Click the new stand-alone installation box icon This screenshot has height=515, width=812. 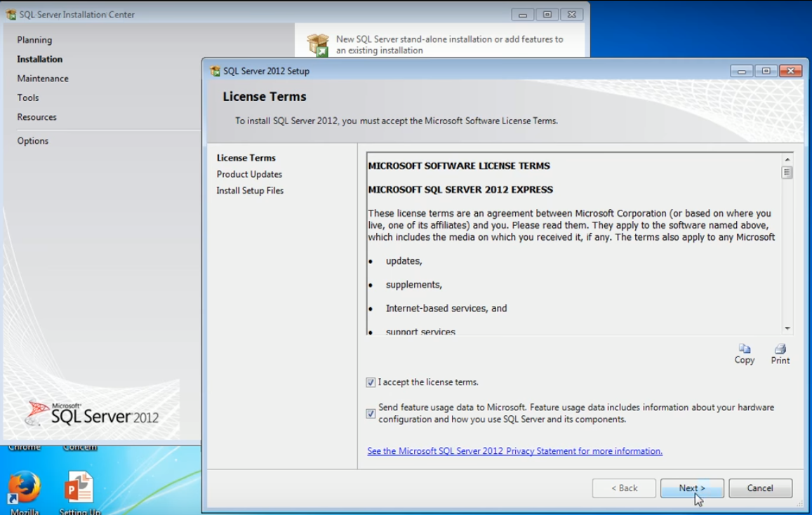pyautogui.click(x=317, y=44)
